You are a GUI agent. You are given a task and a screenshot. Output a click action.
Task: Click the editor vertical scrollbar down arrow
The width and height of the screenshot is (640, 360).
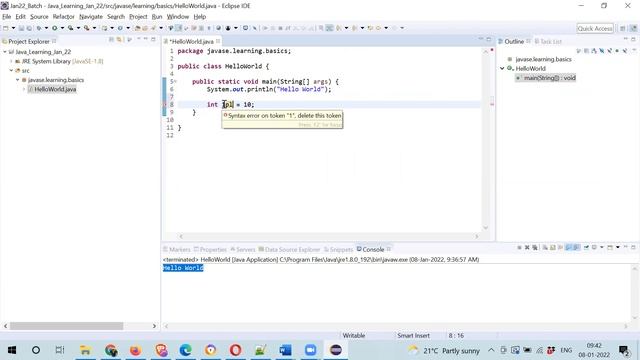pos(486,228)
